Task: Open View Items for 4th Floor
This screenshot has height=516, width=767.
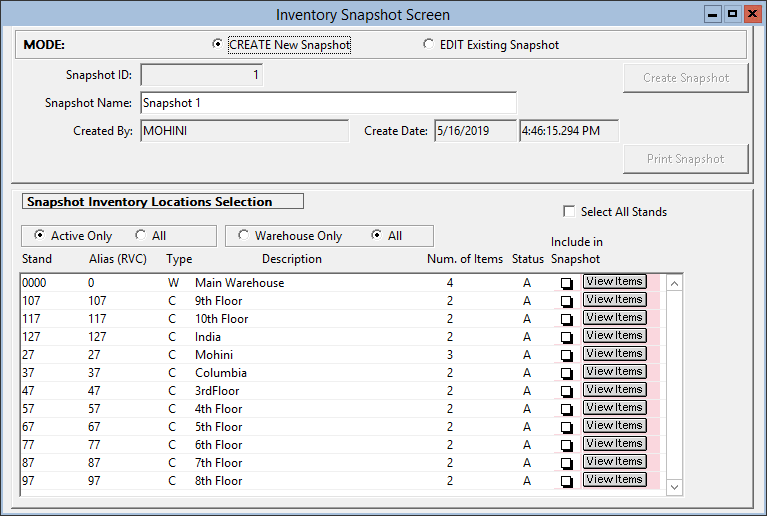Action: [614, 407]
